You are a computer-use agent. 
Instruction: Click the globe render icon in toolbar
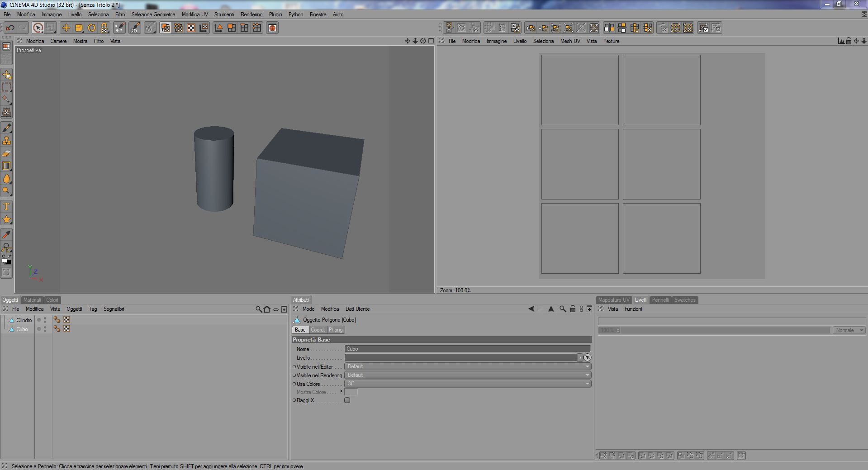(272, 28)
